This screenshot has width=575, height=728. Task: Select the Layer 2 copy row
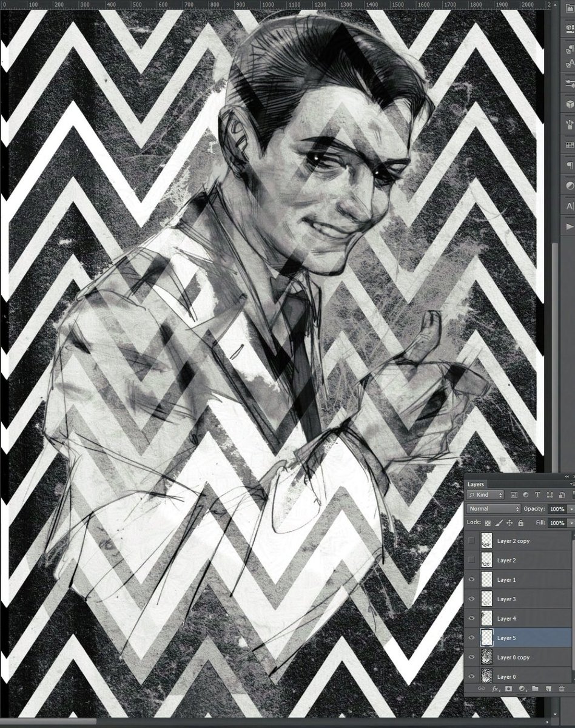[519, 541]
